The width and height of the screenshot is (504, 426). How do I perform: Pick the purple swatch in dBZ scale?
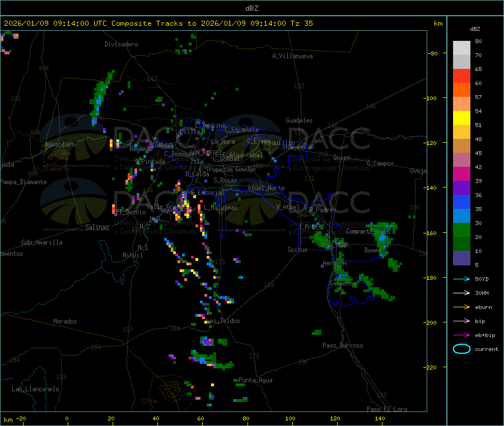[461, 188]
